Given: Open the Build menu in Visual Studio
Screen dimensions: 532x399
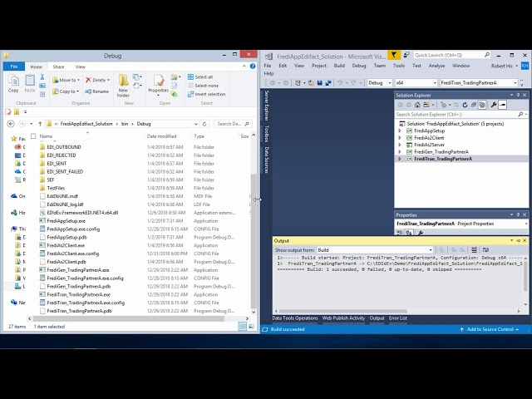Looking at the screenshot, I should click(x=339, y=66).
